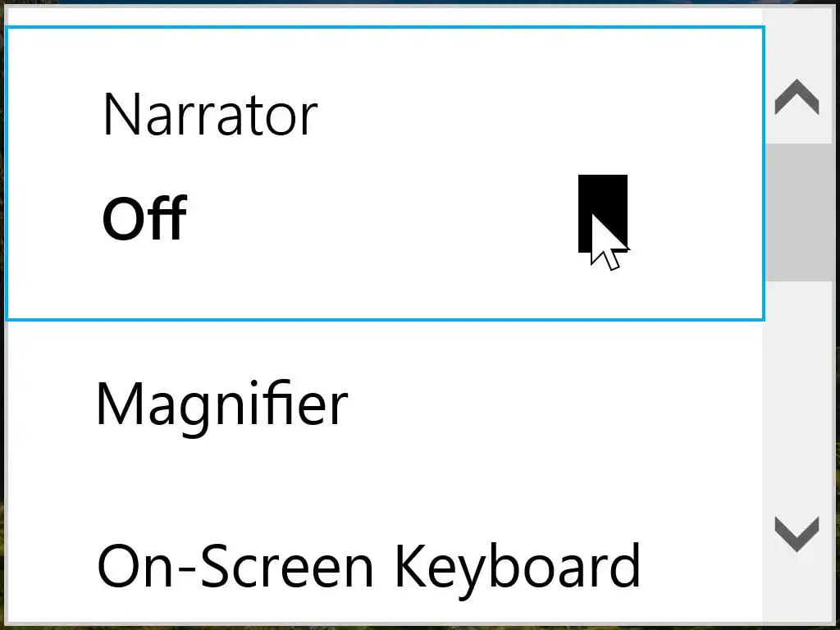840x630 pixels.
Task: Click the gray scrollbar thumb
Action: click(797, 212)
